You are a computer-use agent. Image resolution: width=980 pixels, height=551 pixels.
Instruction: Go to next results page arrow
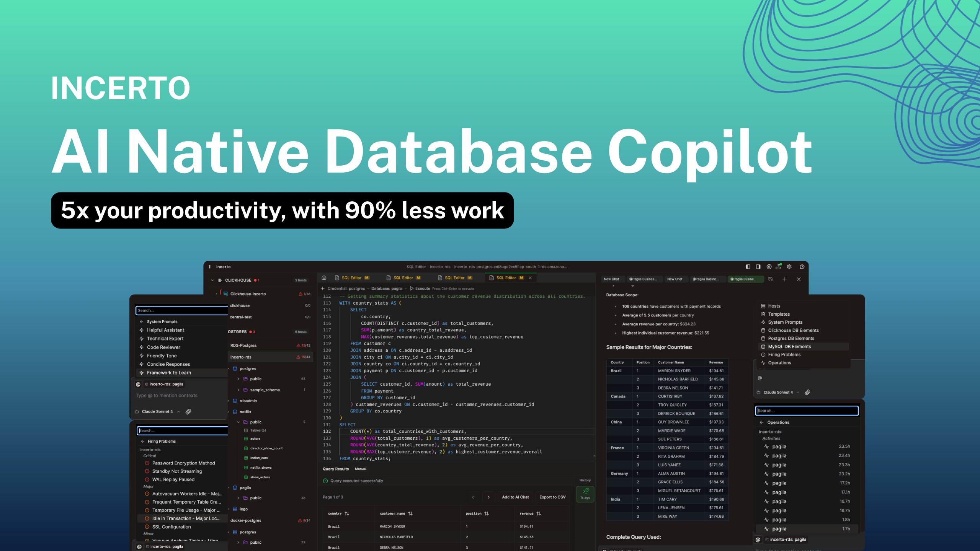(x=488, y=497)
